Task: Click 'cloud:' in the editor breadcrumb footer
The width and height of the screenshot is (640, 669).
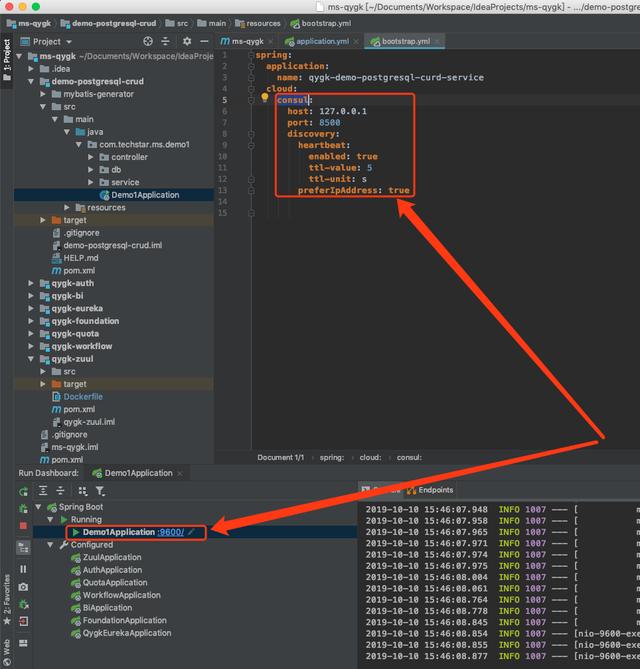Action: coord(370,457)
